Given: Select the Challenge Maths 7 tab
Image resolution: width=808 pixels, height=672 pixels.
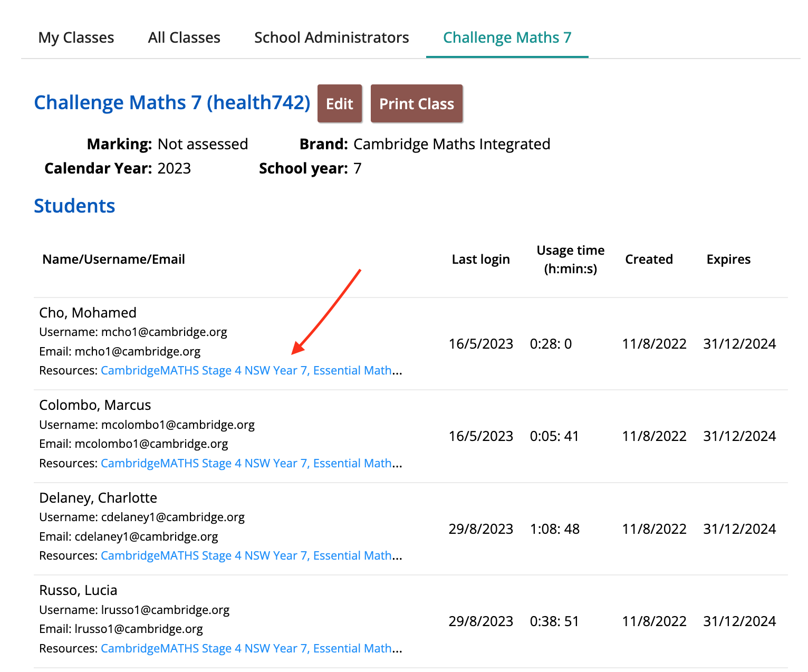Looking at the screenshot, I should pyautogui.click(x=507, y=37).
